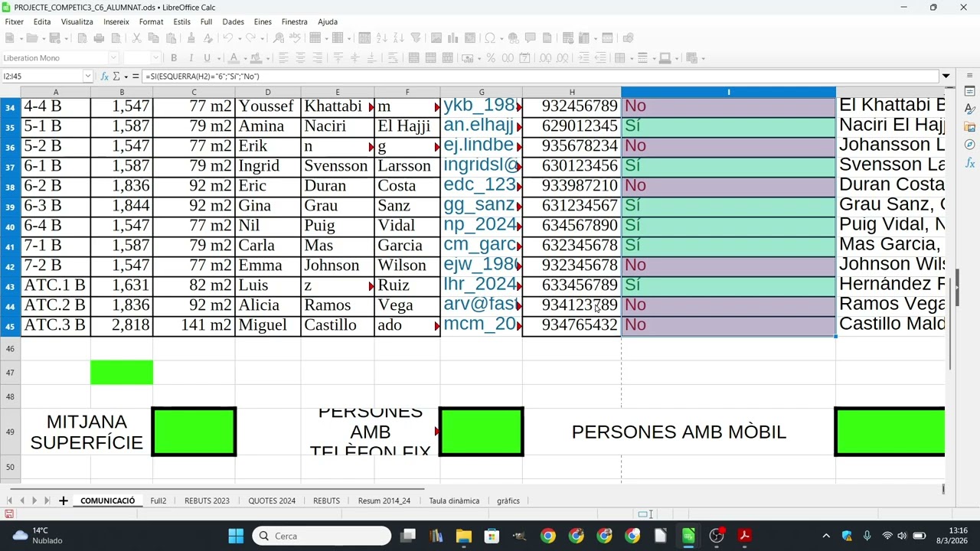Open sidebar Navigator compass icon
Screen dimensions: 980x551
(x=970, y=145)
